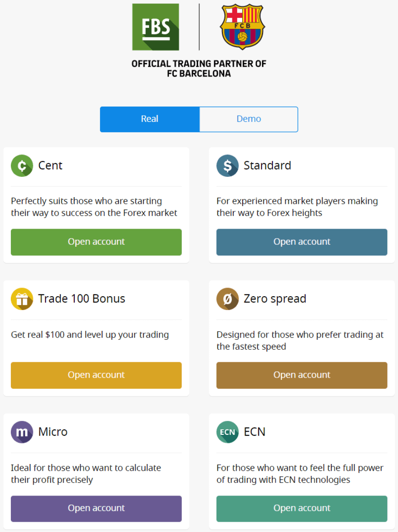Click the ECN card description text
The width and height of the screenshot is (398, 532).
(299, 474)
